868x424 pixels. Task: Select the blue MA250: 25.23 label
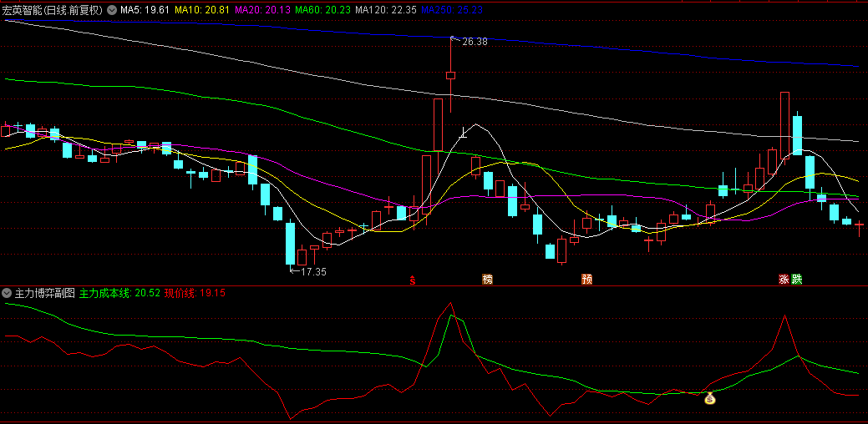pyautogui.click(x=452, y=9)
